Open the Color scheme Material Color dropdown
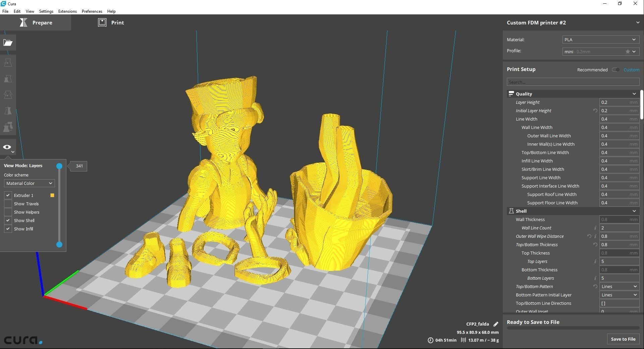Screen dimensions: 644x349 [x=30, y=183]
